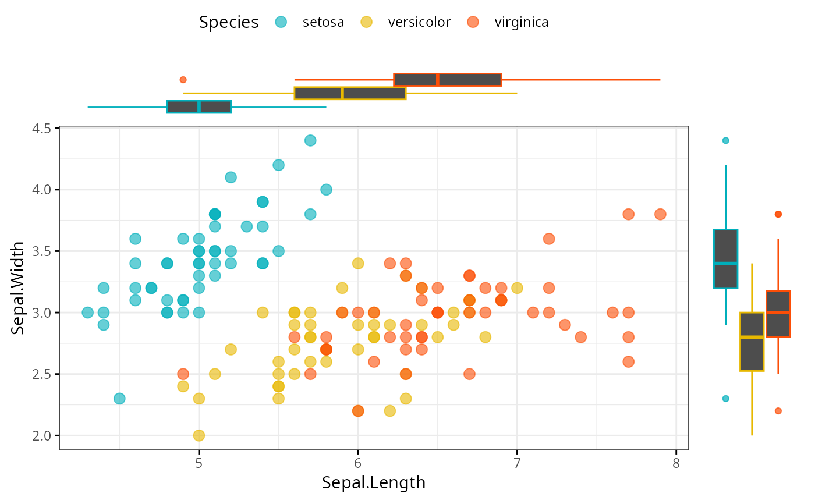This screenshot has height=504, width=815.
Task: Click the upper orange outlier in the right margin
Action: click(778, 214)
